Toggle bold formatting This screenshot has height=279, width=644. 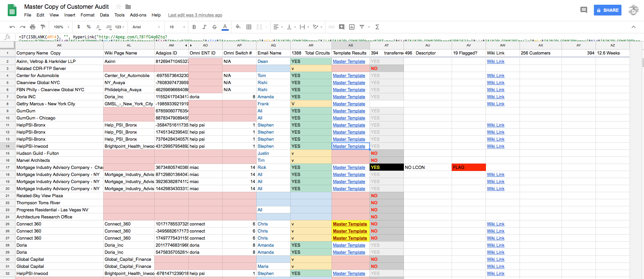[x=194, y=27]
